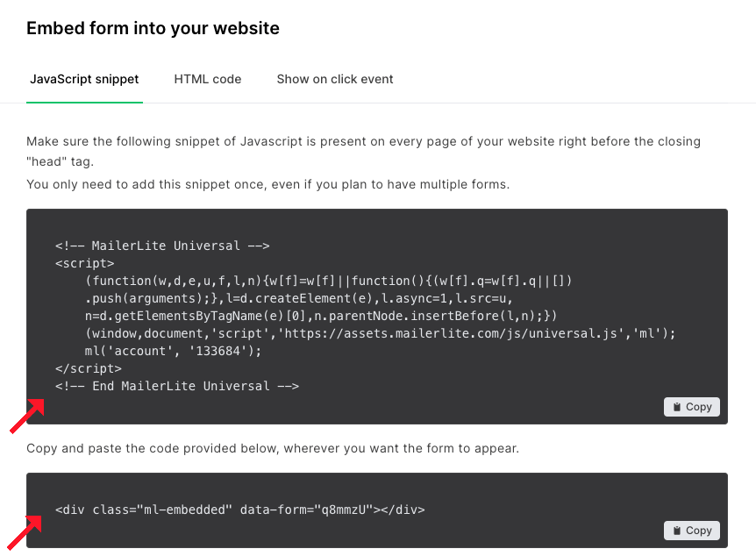Click the 'You only need to add this snippet once' text
This screenshot has height=556, width=756.
point(267,184)
